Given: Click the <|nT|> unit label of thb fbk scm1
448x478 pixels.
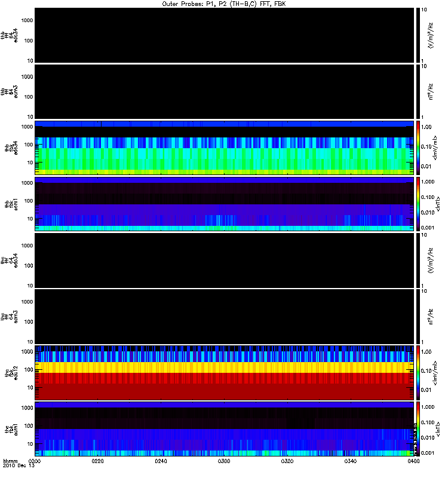Looking at the screenshot, I should tap(438, 204).
